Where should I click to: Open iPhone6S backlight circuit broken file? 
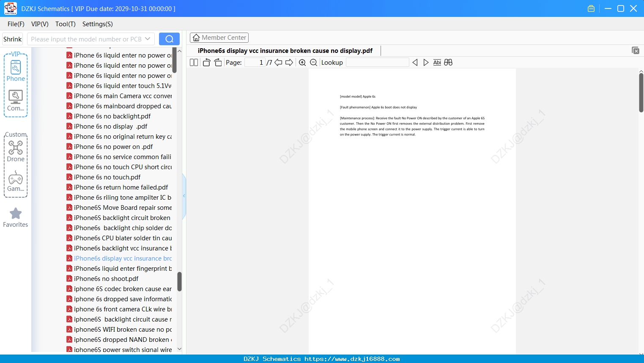click(122, 217)
